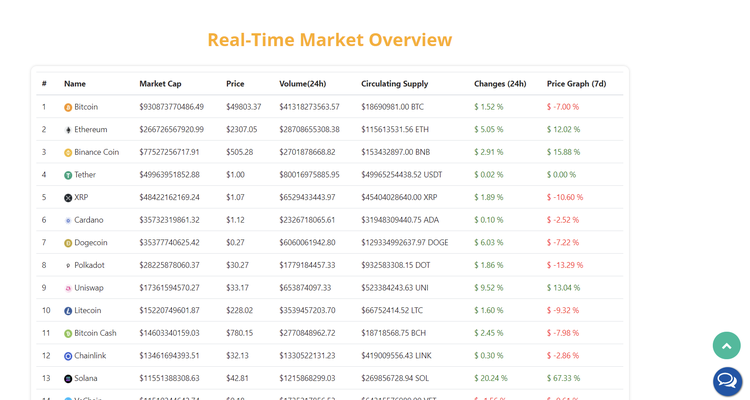The height and width of the screenshot is (400, 750).
Task: Click XRP circulating supply 45404028640.00 XRP
Action: point(399,197)
